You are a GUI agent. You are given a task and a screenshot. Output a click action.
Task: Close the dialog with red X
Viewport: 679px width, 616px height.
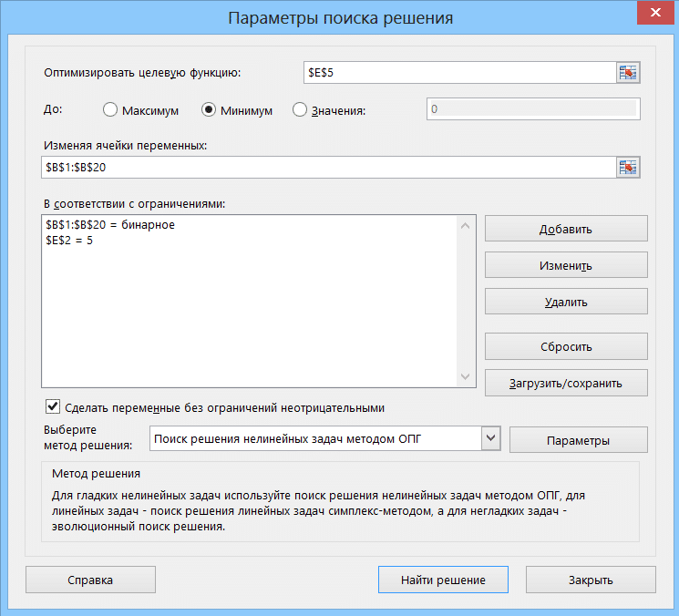(655, 12)
